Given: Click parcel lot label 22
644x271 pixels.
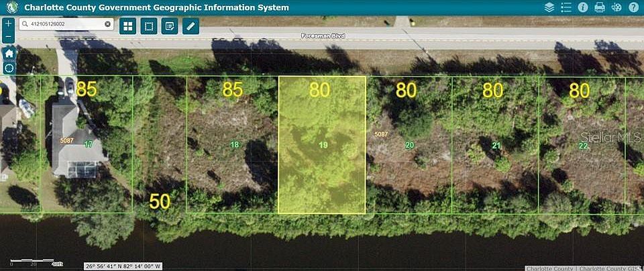Looking at the screenshot, I should point(583,146).
